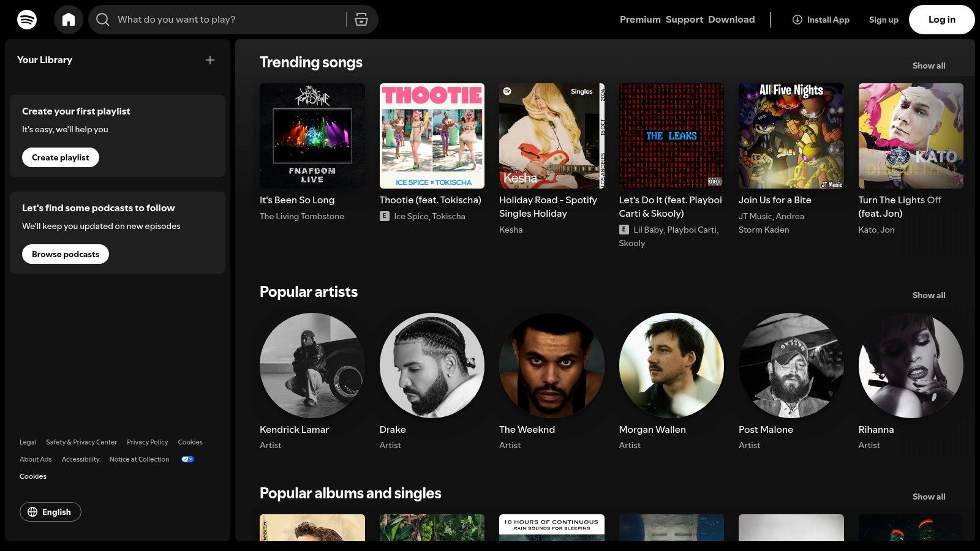Select Post Malone artist photo
This screenshot has width=980, height=551.
click(791, 365)
